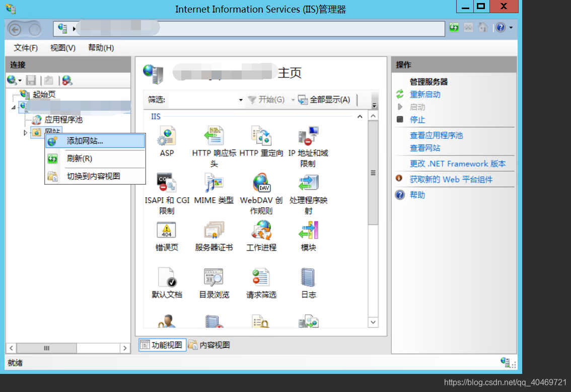Click the forward navigation arrow button
571x392 pixels.
point(35,29)
